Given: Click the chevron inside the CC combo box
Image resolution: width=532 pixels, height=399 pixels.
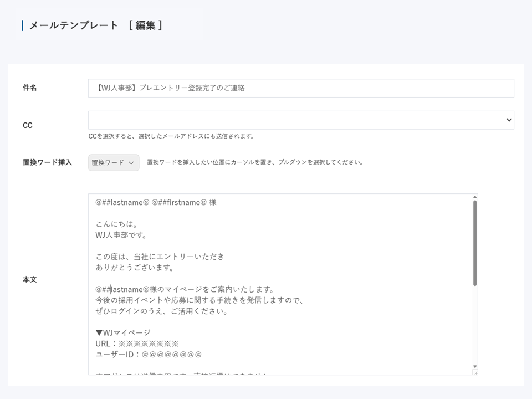Looking at the screenshot, I should (x=508, y=120).
